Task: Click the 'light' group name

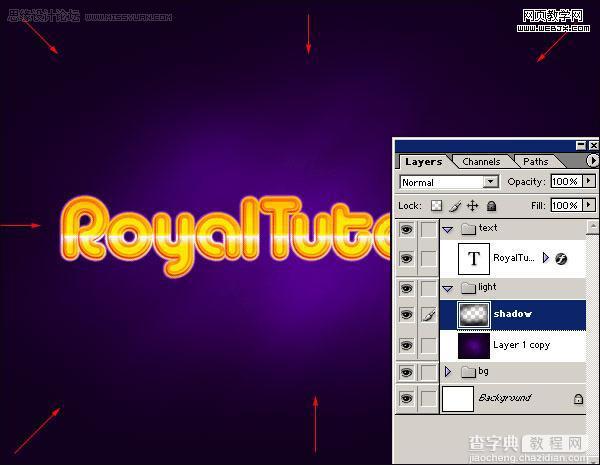Action: point(487,287)
